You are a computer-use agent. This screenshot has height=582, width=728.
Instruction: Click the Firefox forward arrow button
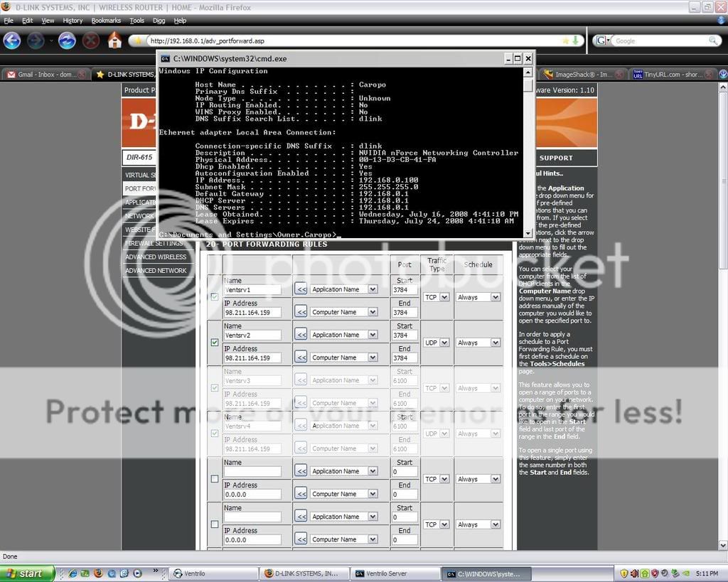tap(36, 41)
